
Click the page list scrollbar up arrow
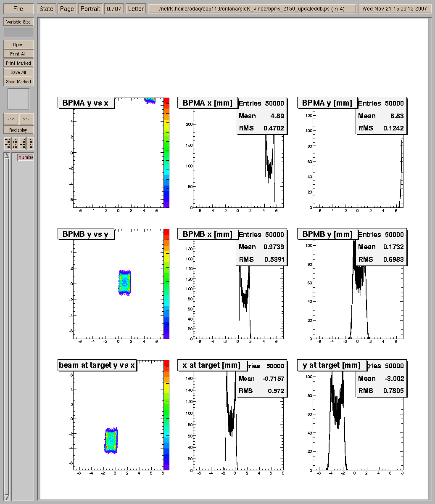[6, 156]
